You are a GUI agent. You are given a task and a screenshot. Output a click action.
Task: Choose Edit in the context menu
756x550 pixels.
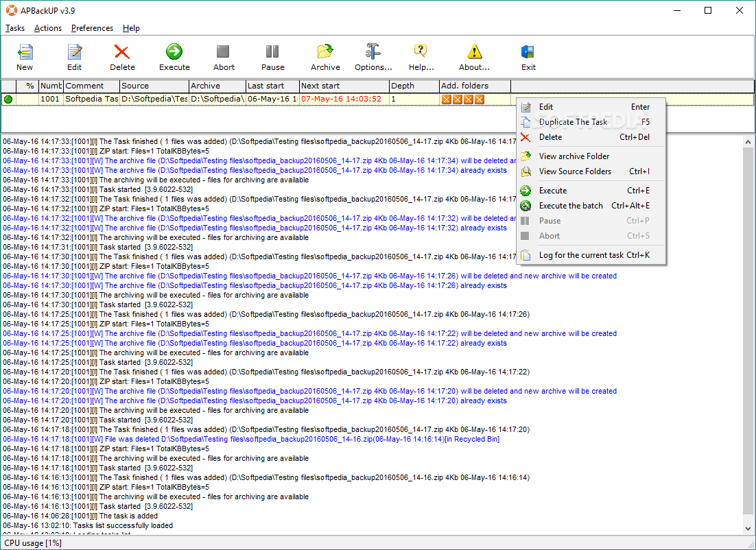[591, 107]
